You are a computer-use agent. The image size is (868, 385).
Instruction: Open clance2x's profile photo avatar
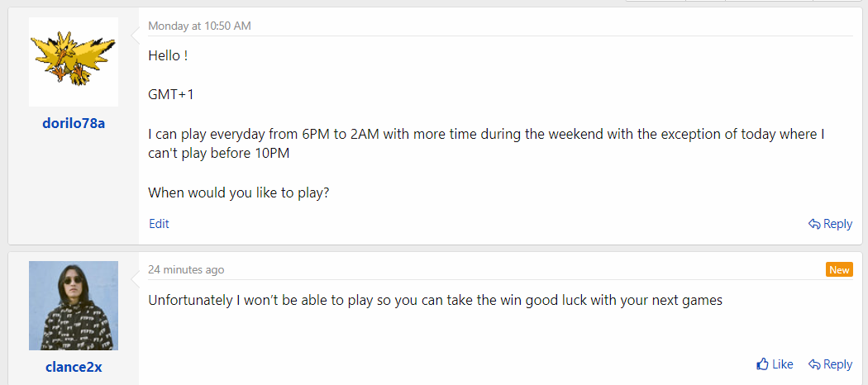(74, 306)
